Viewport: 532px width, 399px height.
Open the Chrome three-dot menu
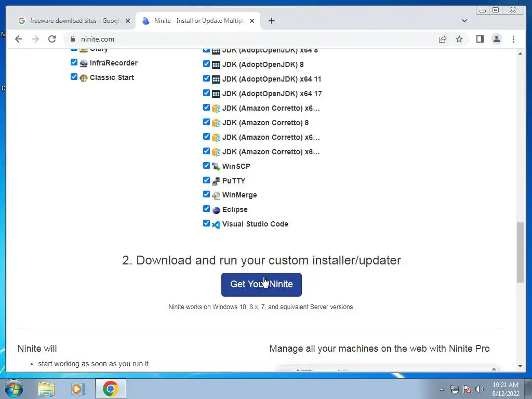(513, 39)
